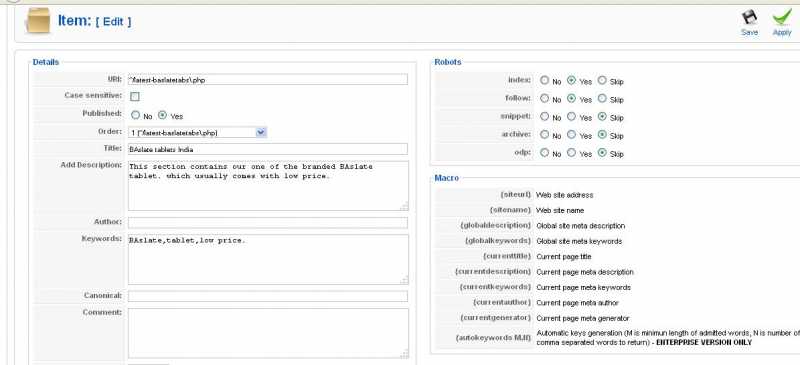This screenshot has width=800, height=365.
Task: Set Published to Yes
Action: pos(162,115)
